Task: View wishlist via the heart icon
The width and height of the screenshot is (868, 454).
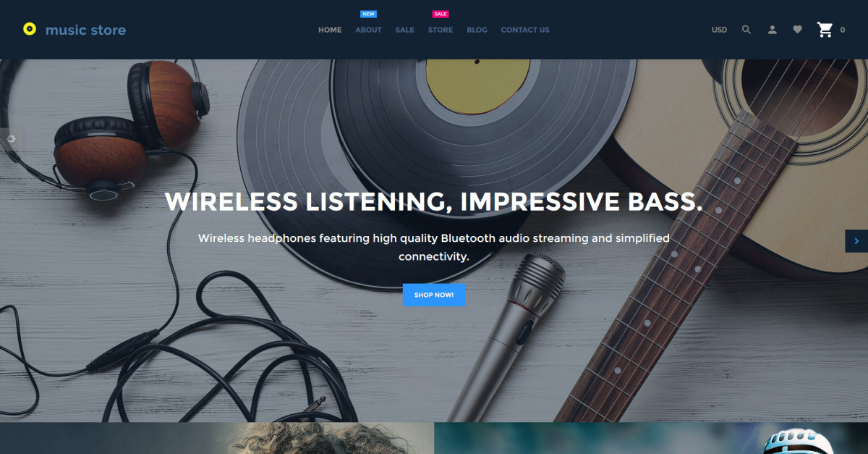Action: click(797, 30)
